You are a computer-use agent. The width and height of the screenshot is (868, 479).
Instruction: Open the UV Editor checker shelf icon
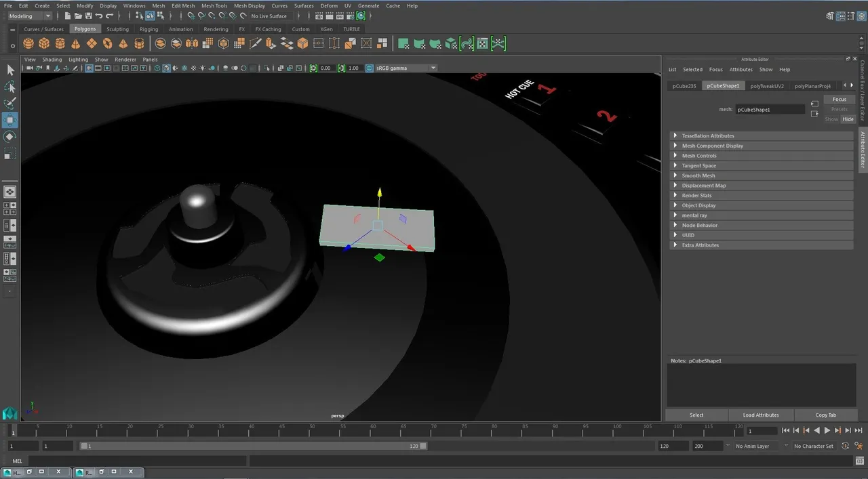coord(482,43)
